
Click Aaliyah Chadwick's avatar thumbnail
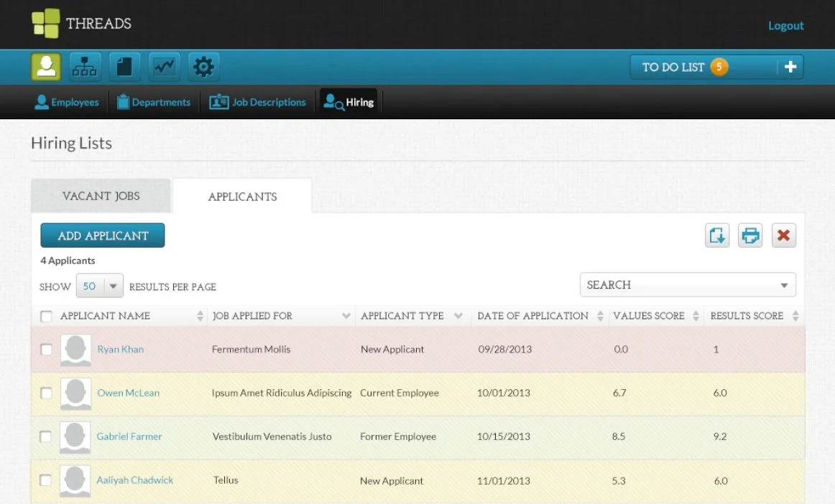pyautogui.click(x=75, y=480)
